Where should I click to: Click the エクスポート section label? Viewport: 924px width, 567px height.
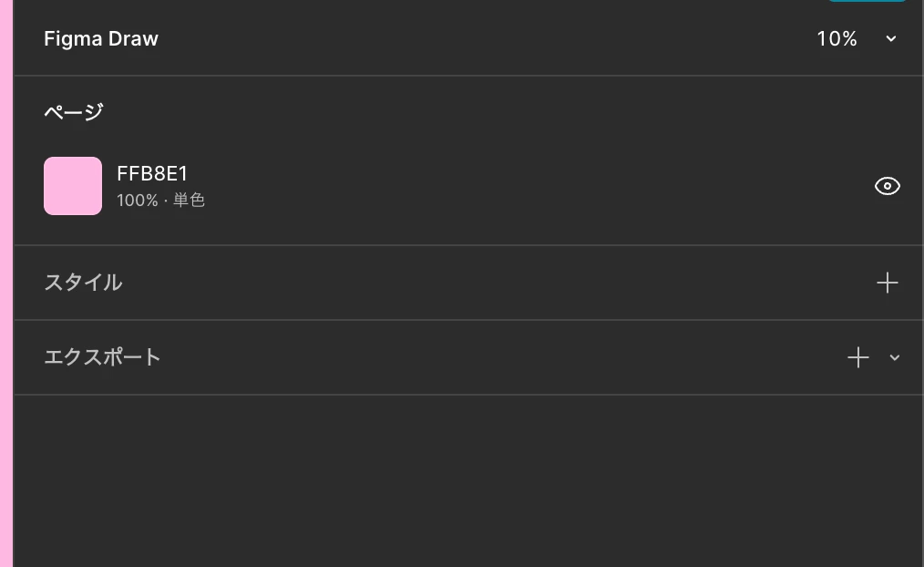(102, 357)
